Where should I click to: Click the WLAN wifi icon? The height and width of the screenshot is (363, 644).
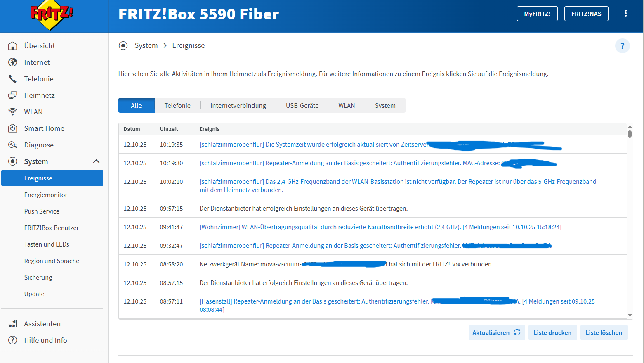tap(13, 112)
